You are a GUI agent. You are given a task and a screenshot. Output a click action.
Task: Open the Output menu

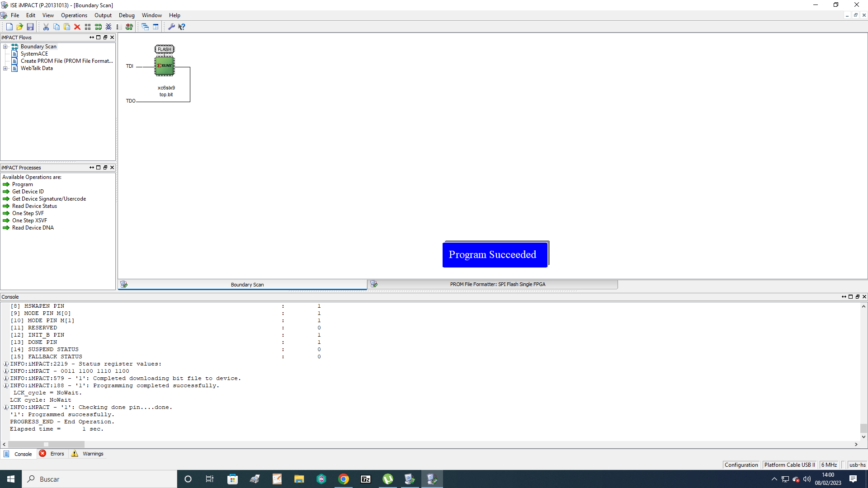(x=103, y=15)
